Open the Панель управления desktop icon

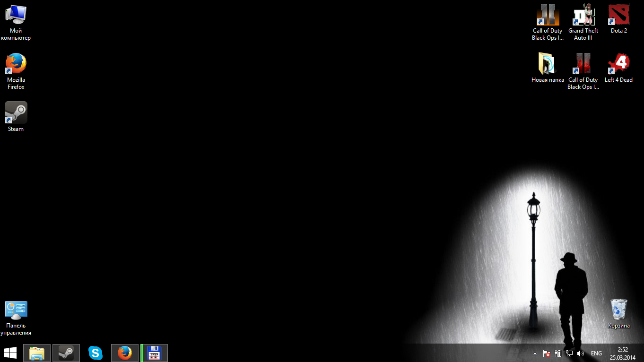[x=16, y=318]
